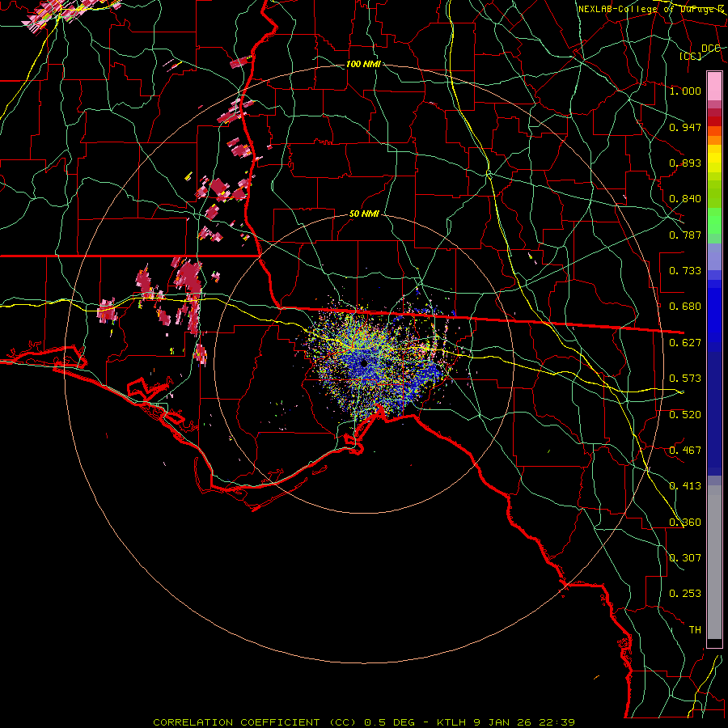The width and height of the screenshot is (728, 728).
Task: Pick the gray bottom color bar segment
Action: (714, 562)
